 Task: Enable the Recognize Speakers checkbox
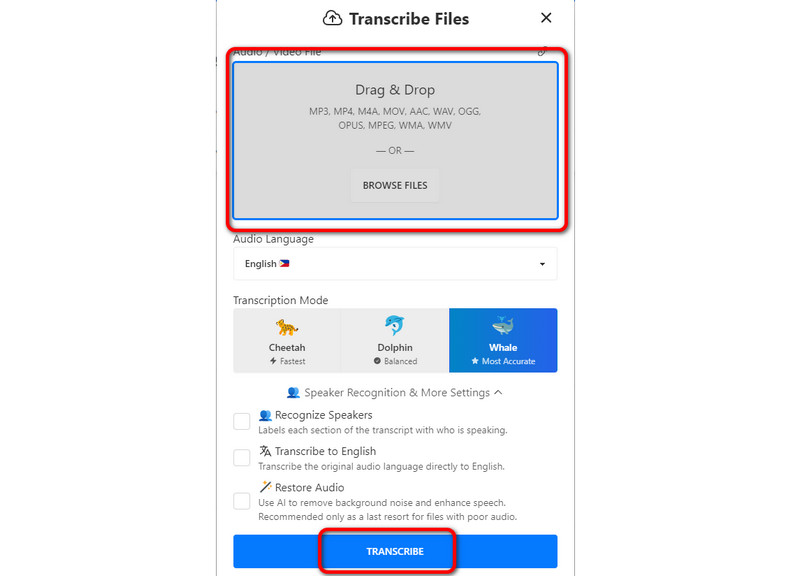[242, 421]
